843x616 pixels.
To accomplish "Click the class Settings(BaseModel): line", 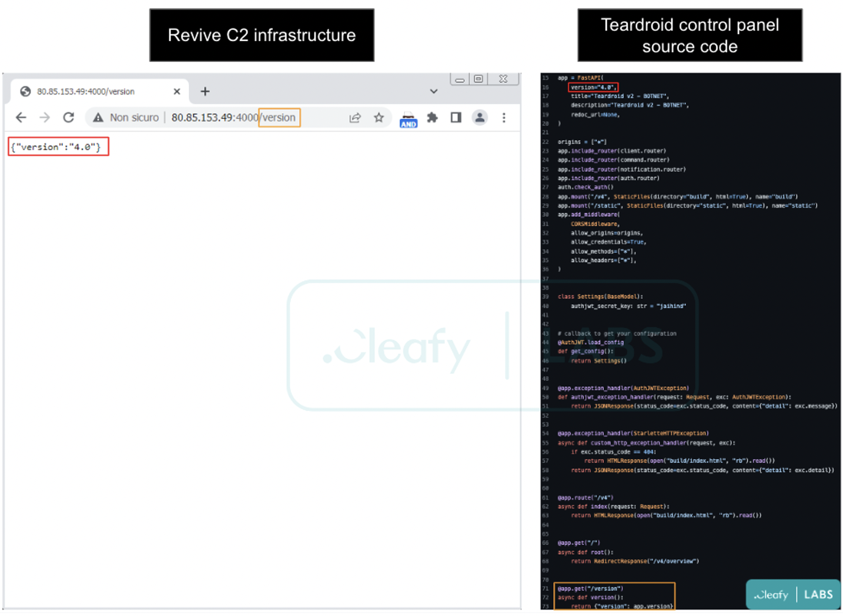I will click(x=600, y=297).
